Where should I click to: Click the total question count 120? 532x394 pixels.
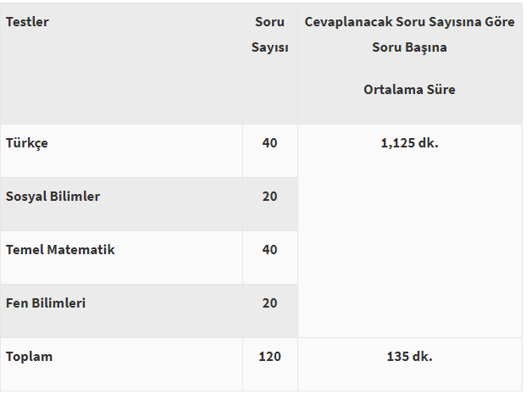(269, 357)
